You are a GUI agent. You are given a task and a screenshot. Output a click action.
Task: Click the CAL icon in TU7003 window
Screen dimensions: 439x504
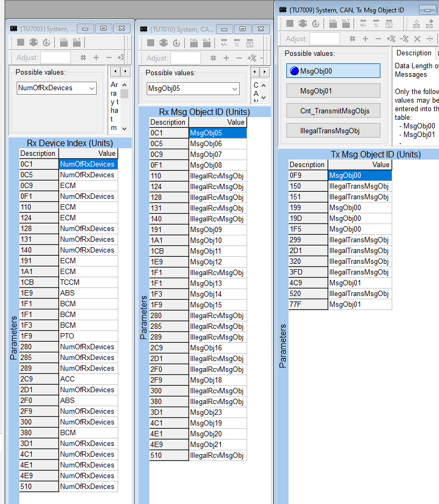pyautogui.click(x=64, y=42)
